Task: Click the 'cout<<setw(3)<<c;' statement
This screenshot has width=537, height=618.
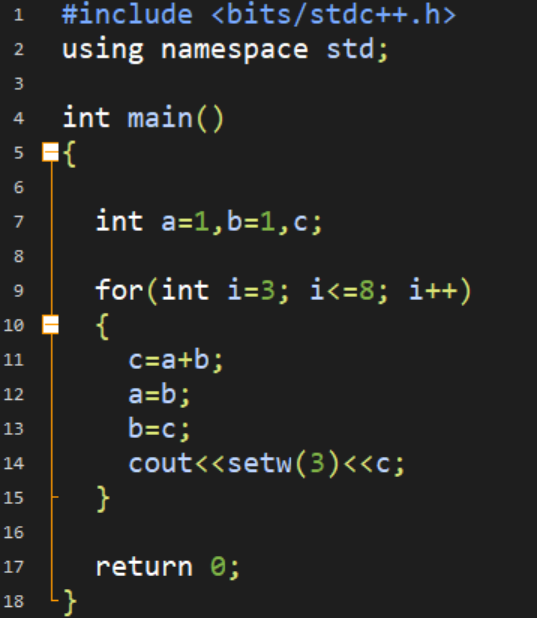Action: click(x=267, y=464)
